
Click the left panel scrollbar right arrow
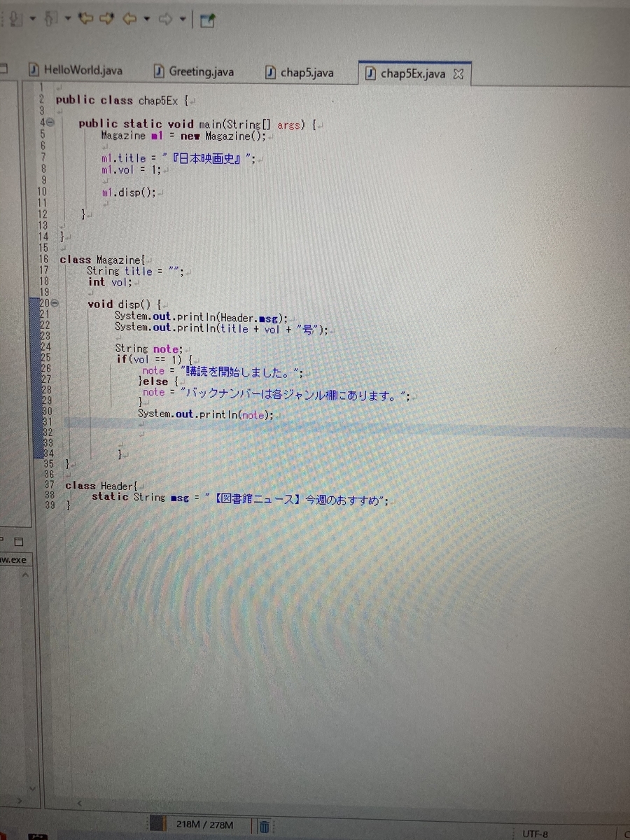(x=19, y=799)
